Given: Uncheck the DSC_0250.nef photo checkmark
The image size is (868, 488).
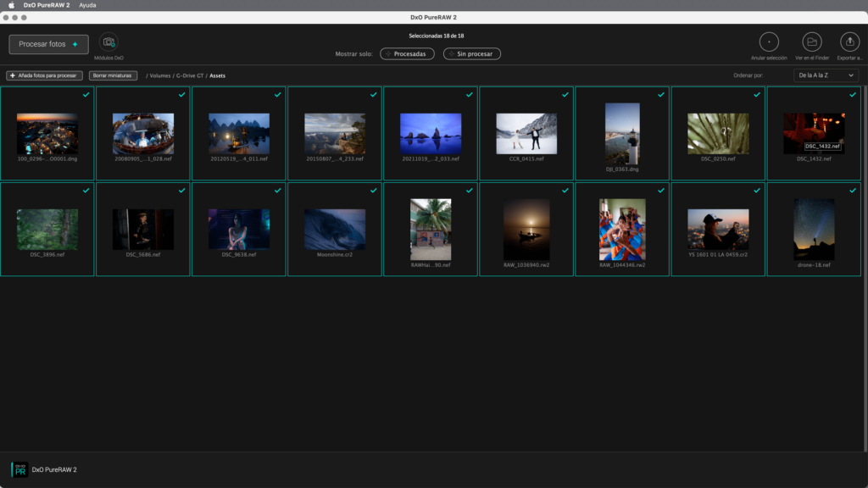Looking at the screenshot, I should coord(756,95).
